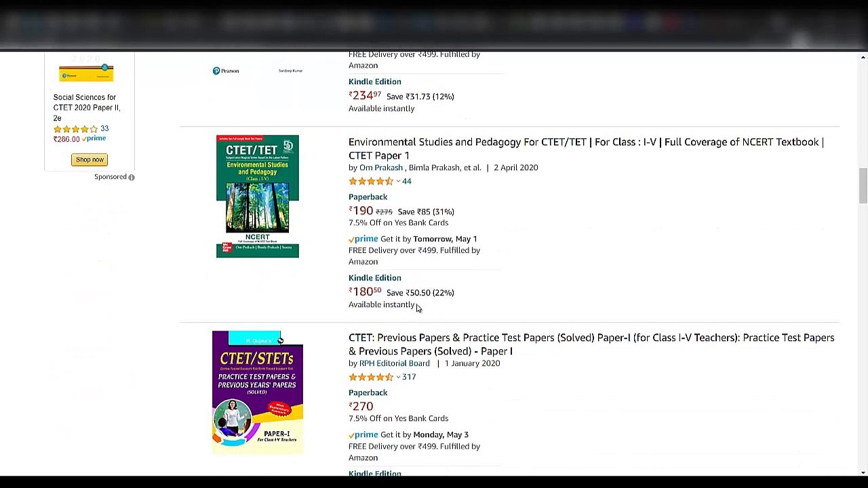The width and height of the screenshot is (868, 488).
Task: Click the sidebar ad star rating
Action: 75,129
